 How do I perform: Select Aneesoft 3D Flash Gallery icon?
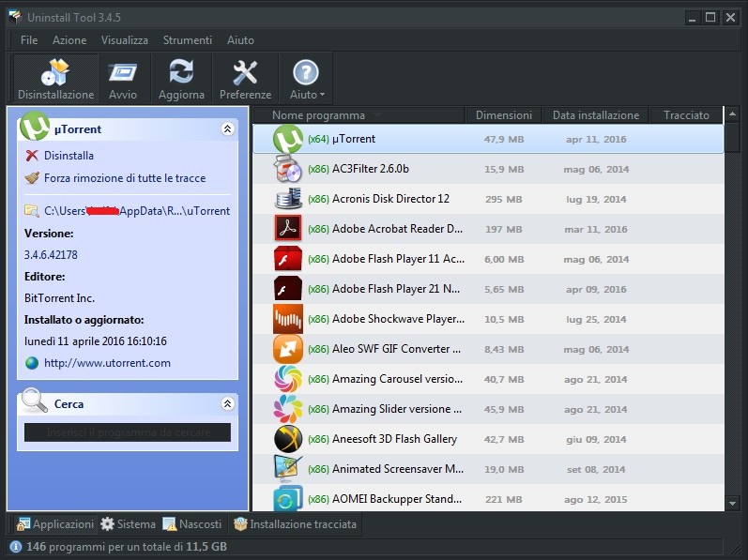(x=287, y=439)
